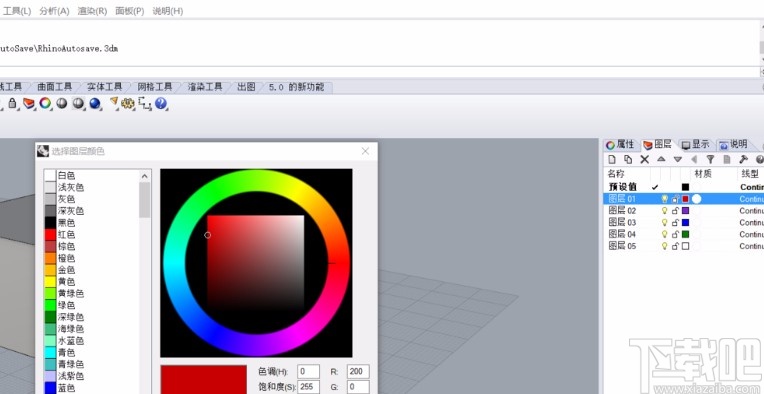
Task: Move the layer up with the up triangle
Action: pos(661,159)
